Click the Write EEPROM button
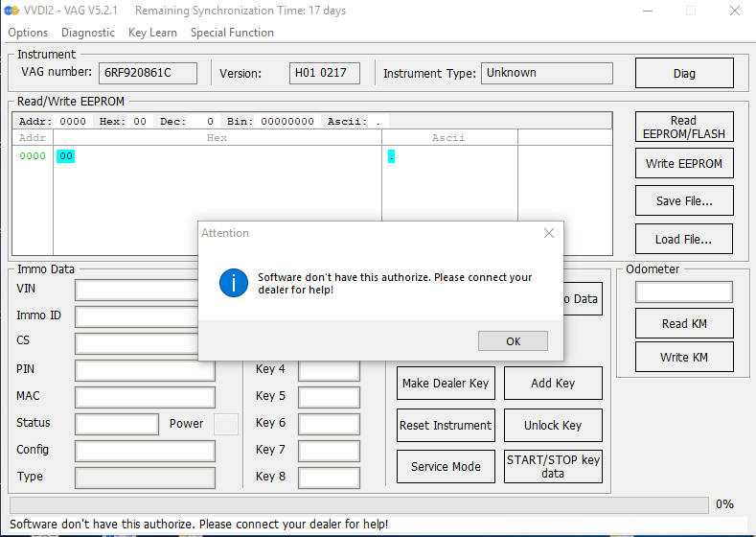The image size is (756, 537). (684, 164)
